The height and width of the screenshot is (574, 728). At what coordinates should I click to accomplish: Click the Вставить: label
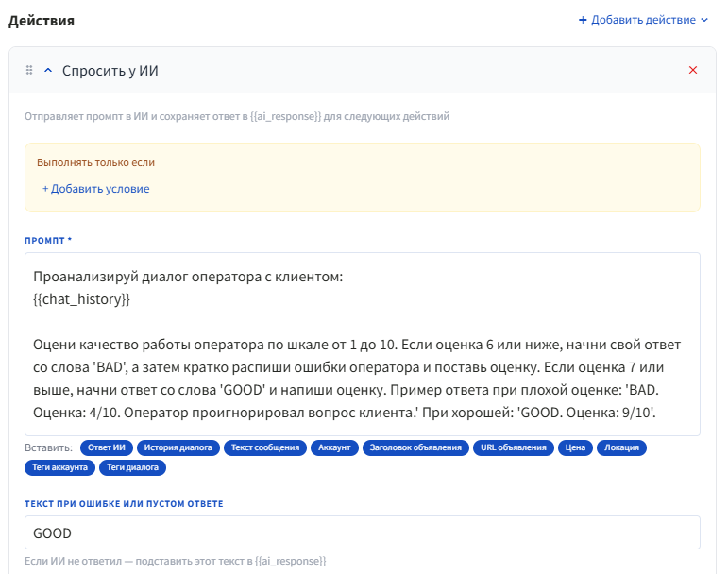point(49,447)
